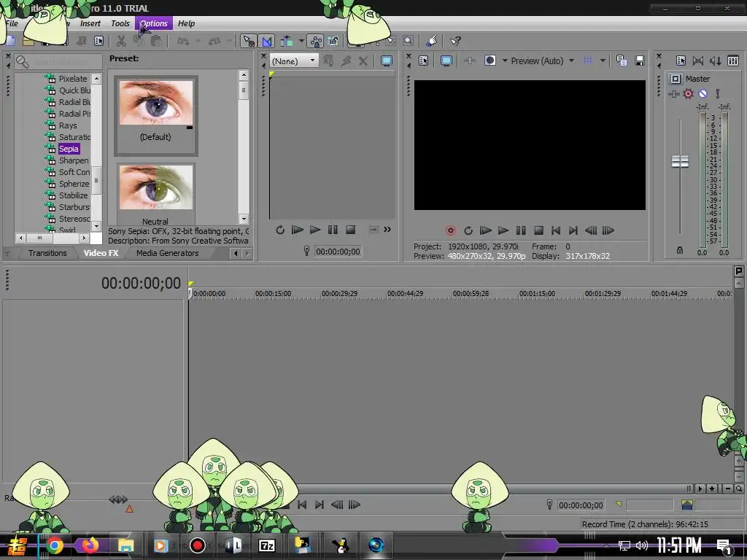Switch to the Media Generators tab
747x560 pixels.
(x=167, y=253)
